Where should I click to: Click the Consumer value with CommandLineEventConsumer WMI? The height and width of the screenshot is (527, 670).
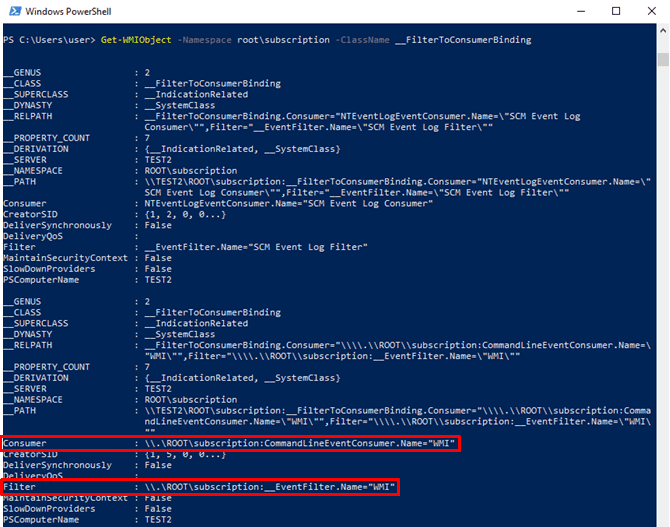tap(300, 443)
